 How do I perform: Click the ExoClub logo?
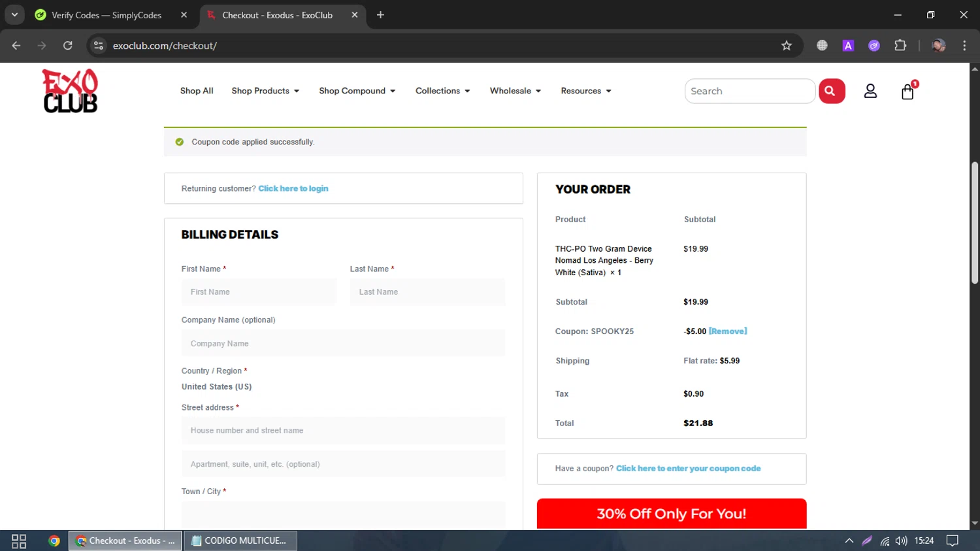[x=70, y=91]
